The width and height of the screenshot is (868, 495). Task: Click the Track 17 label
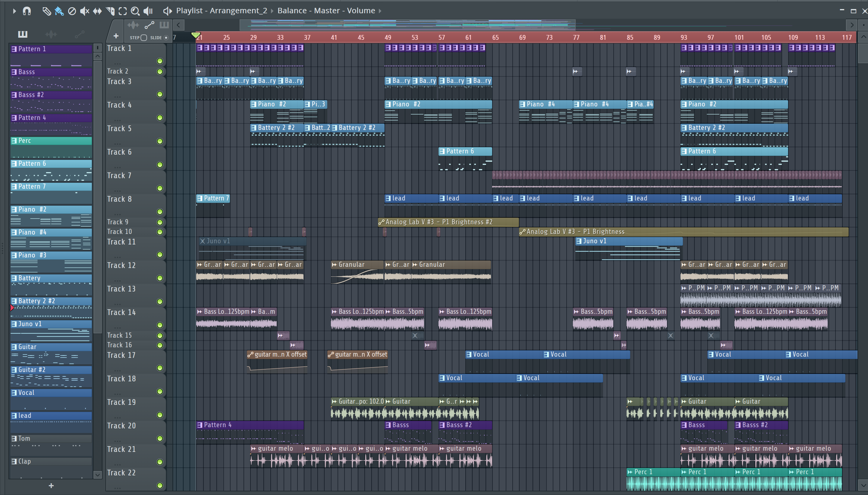pos(121,355)
